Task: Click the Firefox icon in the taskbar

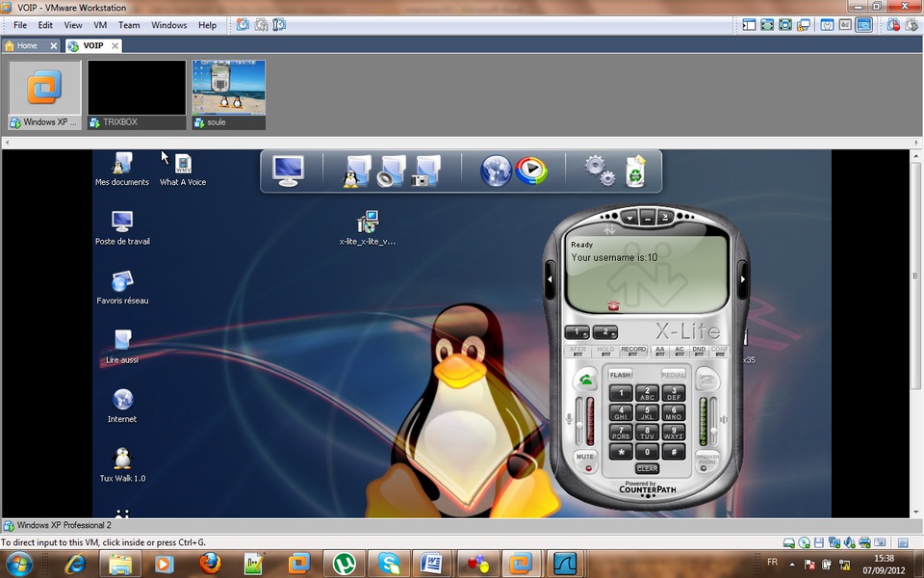Action: pos(210,563)
